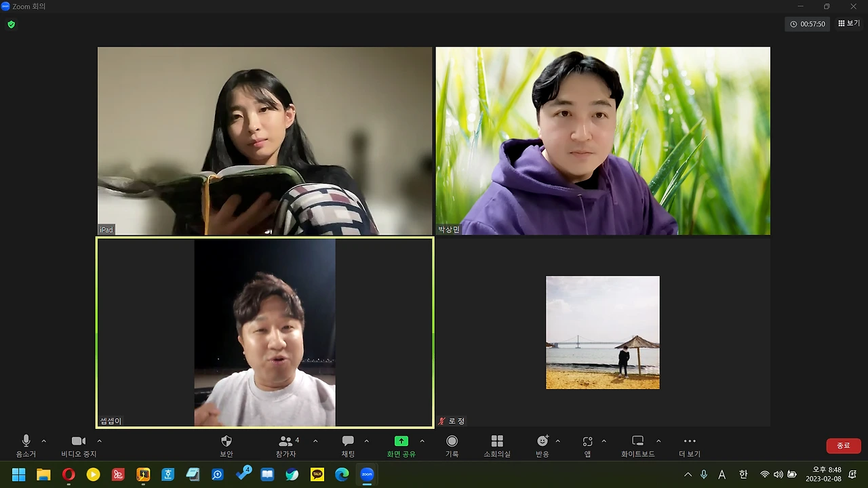Open File Explorer from the taskbar
This screenshot has width=868, height=488.
click(43, 474)
